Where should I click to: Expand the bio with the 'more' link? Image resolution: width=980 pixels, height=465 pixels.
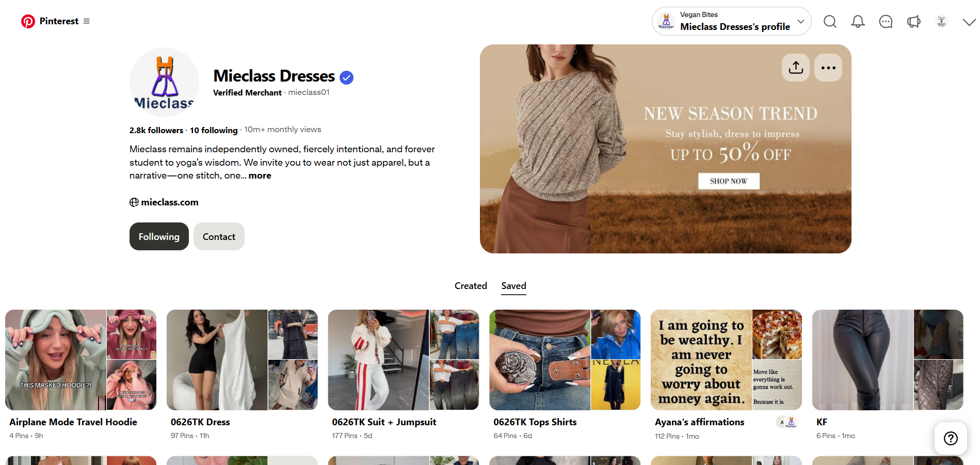[x=260, y=175]
